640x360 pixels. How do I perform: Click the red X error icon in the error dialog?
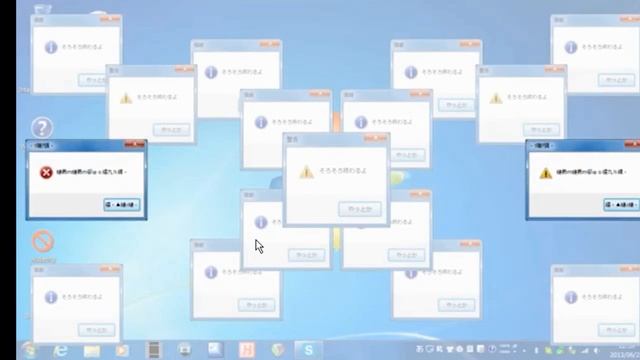coord(46,172)
